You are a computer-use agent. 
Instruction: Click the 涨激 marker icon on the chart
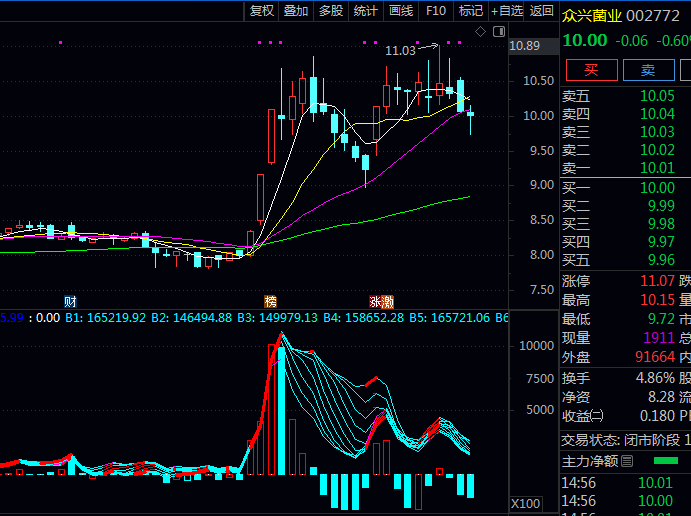pos(380,301)
